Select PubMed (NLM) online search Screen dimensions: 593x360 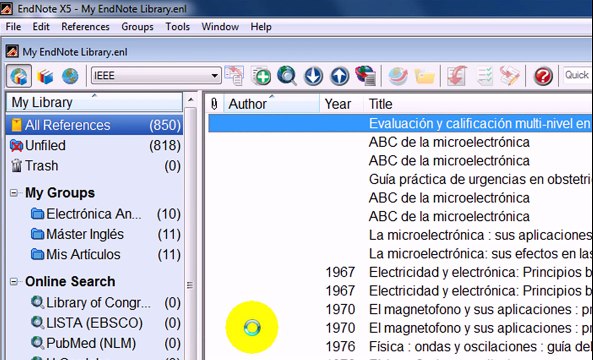coord(106,343)
